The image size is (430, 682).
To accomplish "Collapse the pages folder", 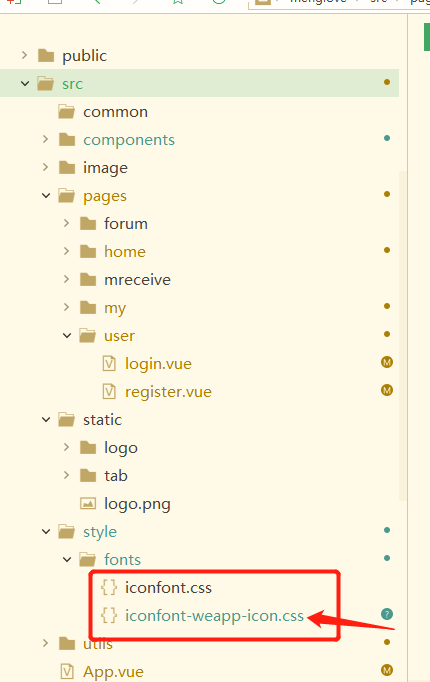I will (46, 195).
